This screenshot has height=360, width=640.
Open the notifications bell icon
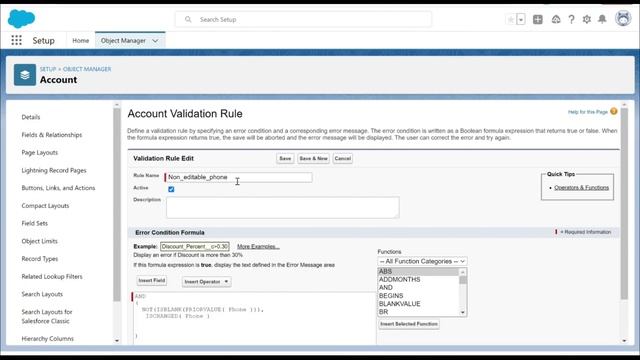602,19
